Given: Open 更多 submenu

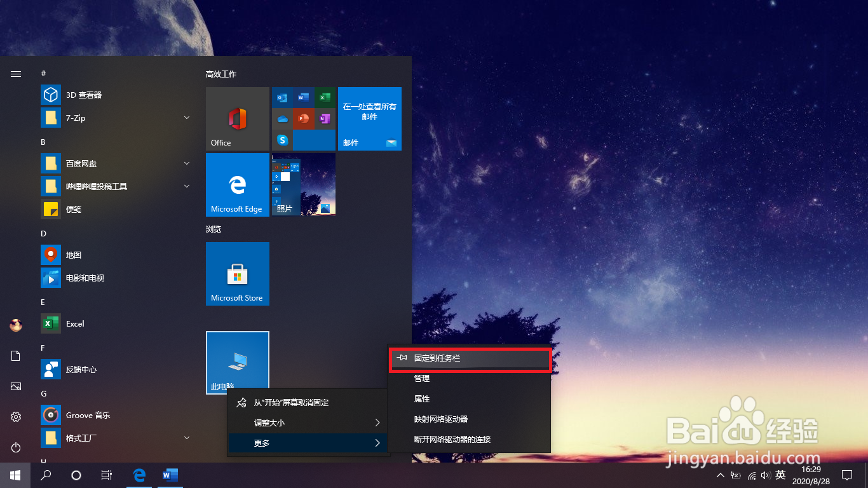Looking at the screenshot, I should tap(309, 443).
